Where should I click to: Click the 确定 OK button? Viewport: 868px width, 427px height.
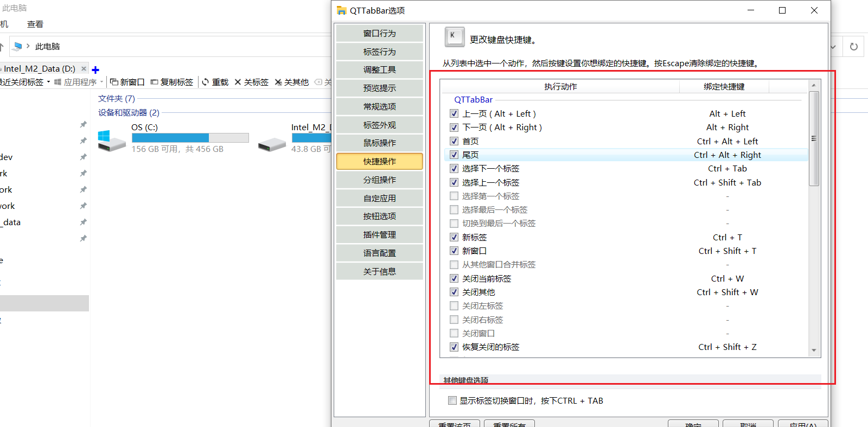tap(693, 424)
